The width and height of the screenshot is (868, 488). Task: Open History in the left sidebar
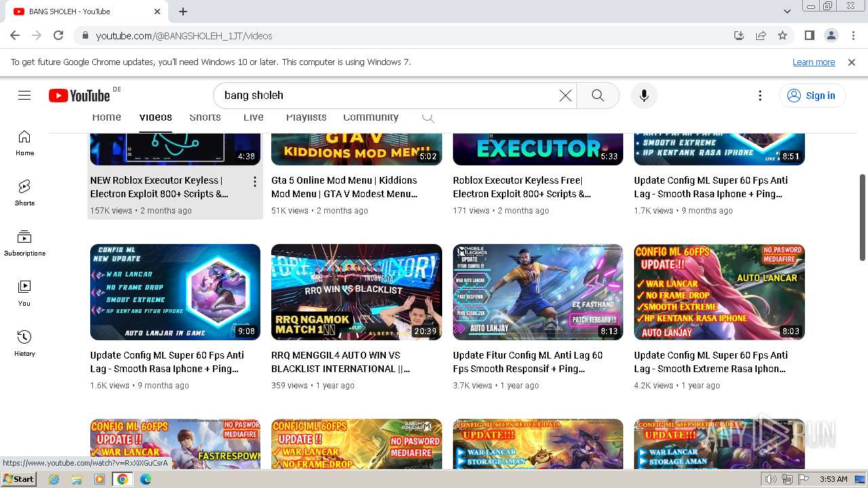[24, 344]
